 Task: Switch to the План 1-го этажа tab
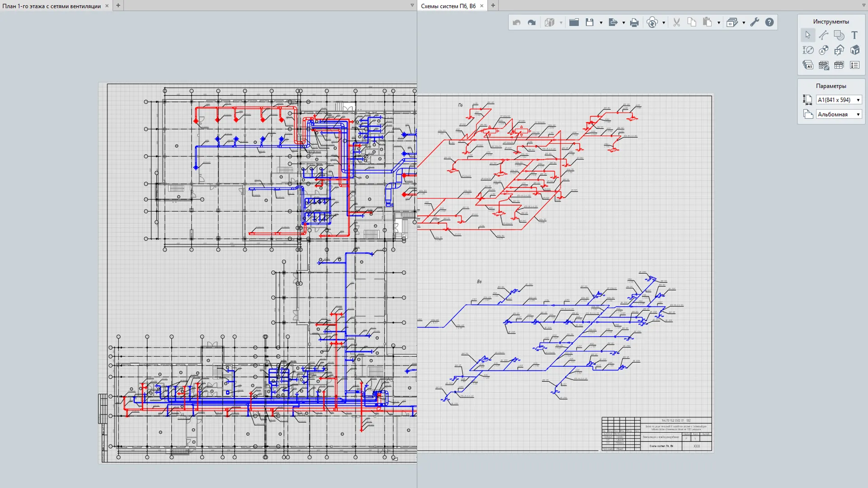52,6
